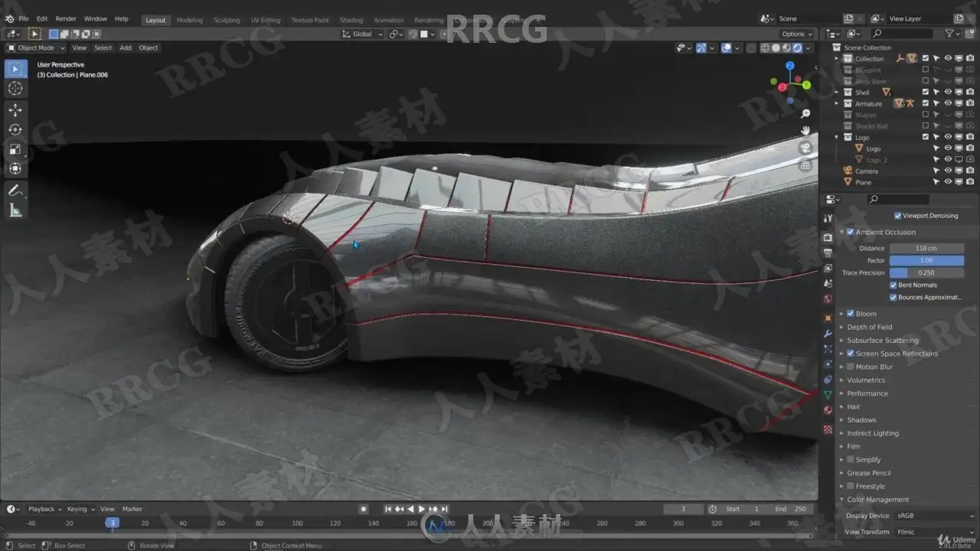
Task: Open Global transform orientation dropdown
Action: [362, 34]
